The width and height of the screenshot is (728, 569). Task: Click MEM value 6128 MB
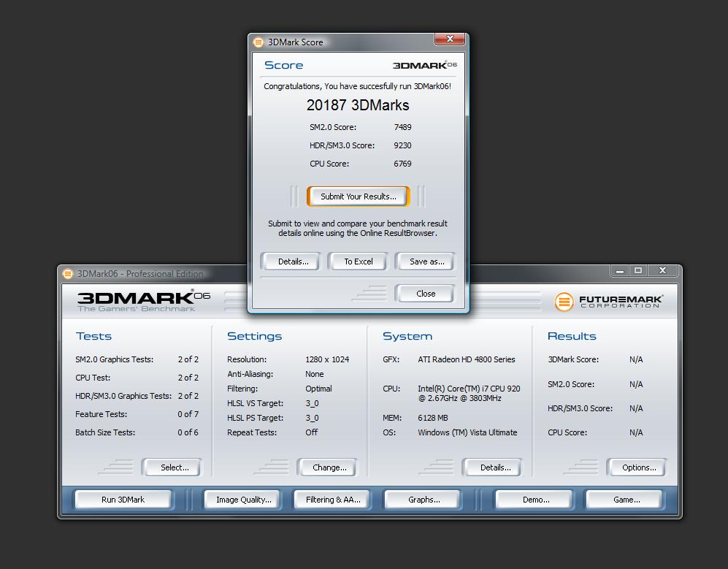point(433,418)
